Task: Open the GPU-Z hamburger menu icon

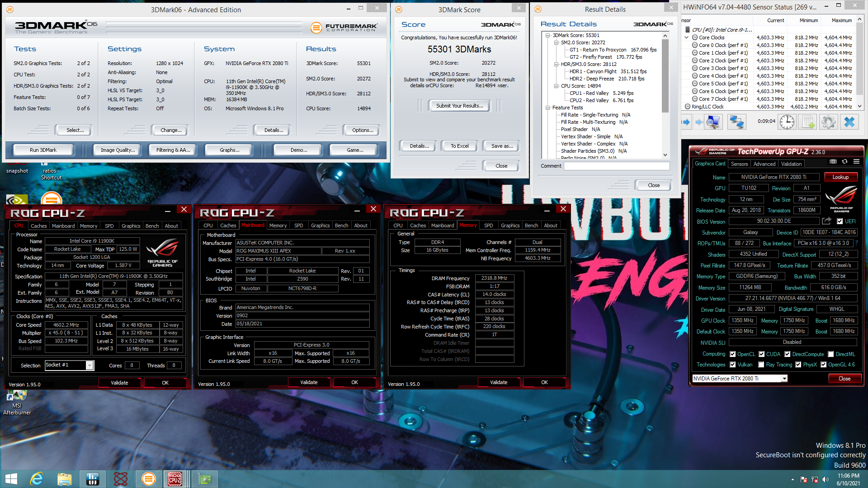Action: tap(856, 162)
